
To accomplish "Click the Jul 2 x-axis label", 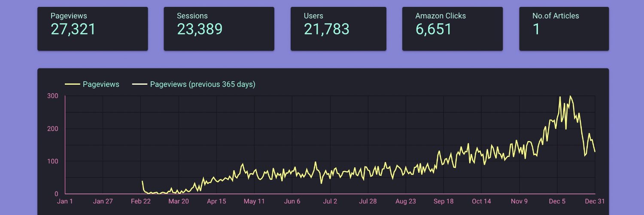I will tap(330, 201).
